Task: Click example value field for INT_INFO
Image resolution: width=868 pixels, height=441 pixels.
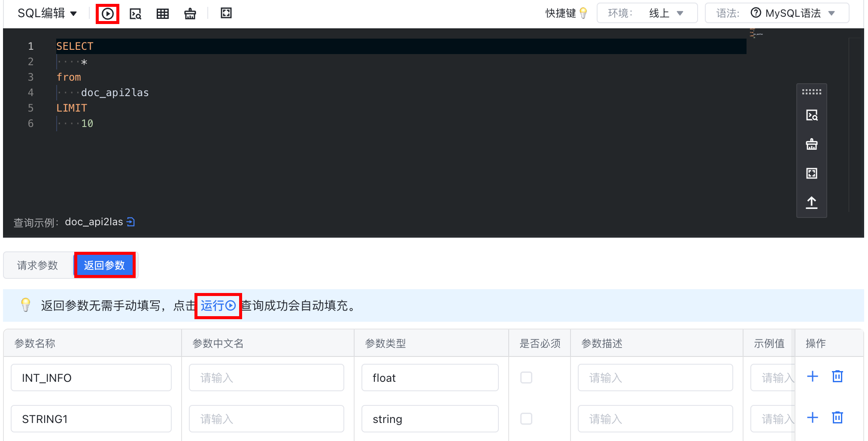Action: (x=773, y=378)
